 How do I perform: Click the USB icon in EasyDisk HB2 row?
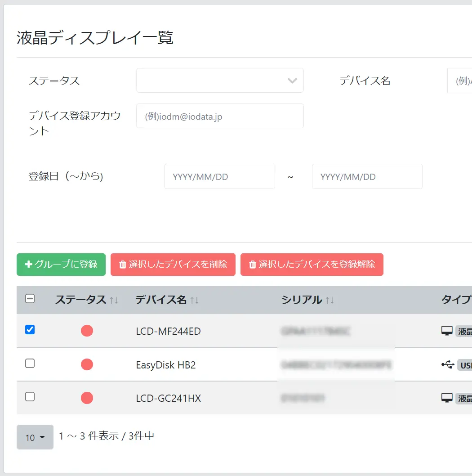tap(447, 364)
